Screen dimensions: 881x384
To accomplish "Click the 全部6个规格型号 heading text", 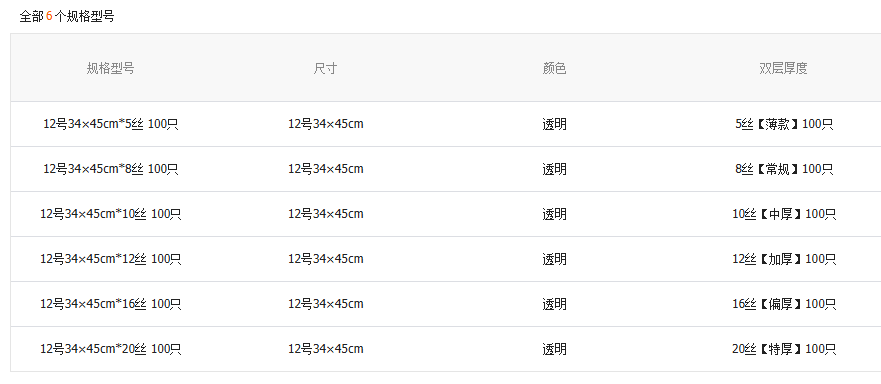I will pos(67,16).
